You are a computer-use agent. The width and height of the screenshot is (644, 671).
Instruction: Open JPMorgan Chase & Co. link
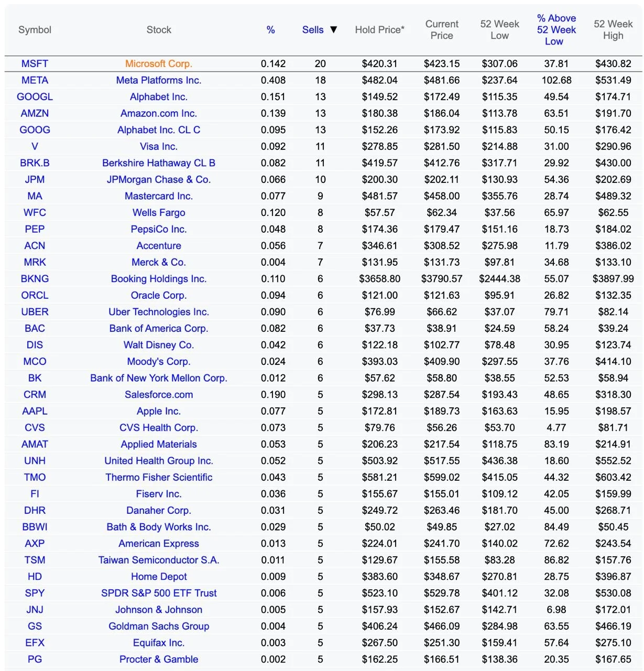click(x=159, y=179)
